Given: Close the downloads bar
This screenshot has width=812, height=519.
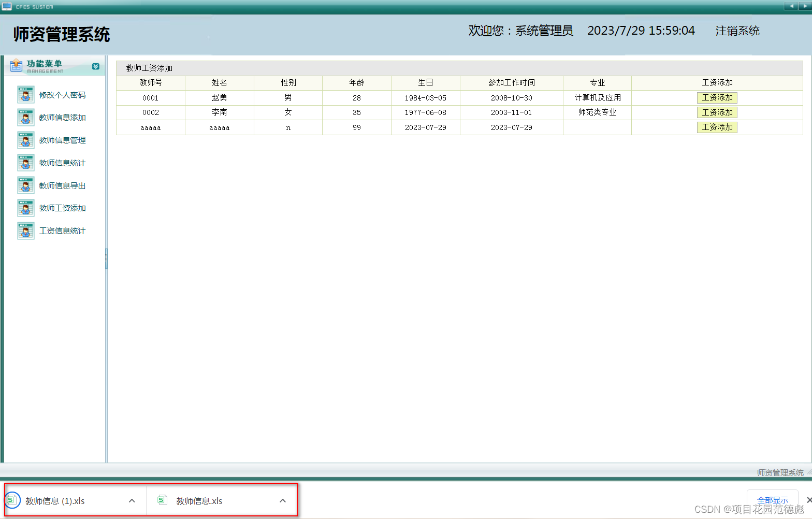Looking at the screenshot, I should click(808, 500).
